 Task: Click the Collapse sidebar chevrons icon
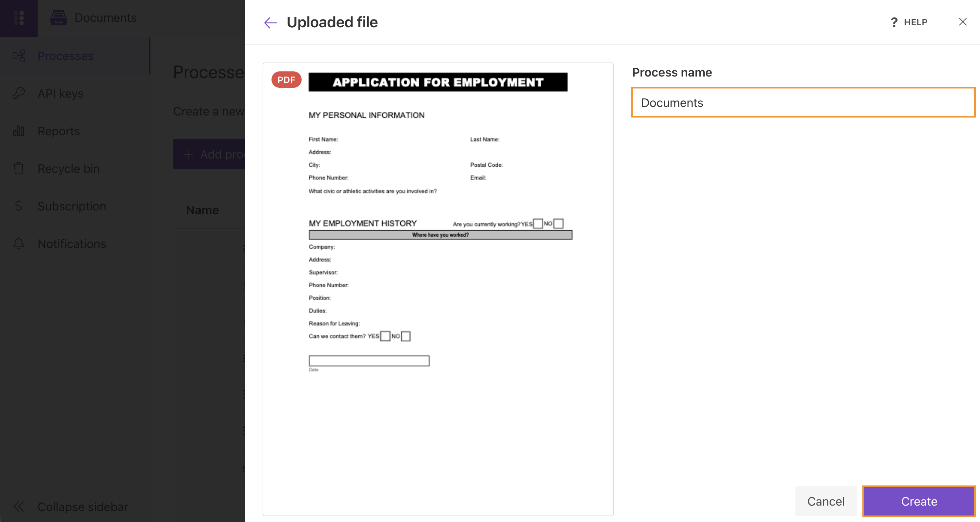pyautogui.click(x=19, y=507)
